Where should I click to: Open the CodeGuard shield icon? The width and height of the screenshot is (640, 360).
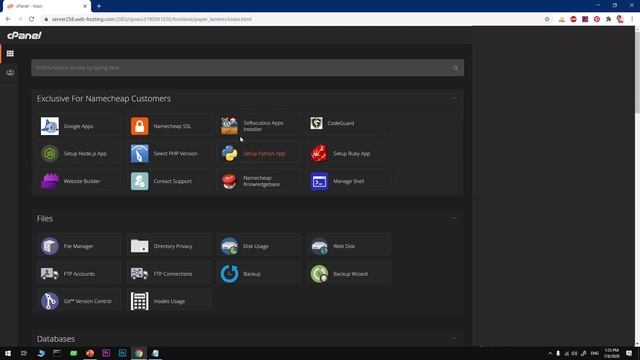tap(316, 123)
